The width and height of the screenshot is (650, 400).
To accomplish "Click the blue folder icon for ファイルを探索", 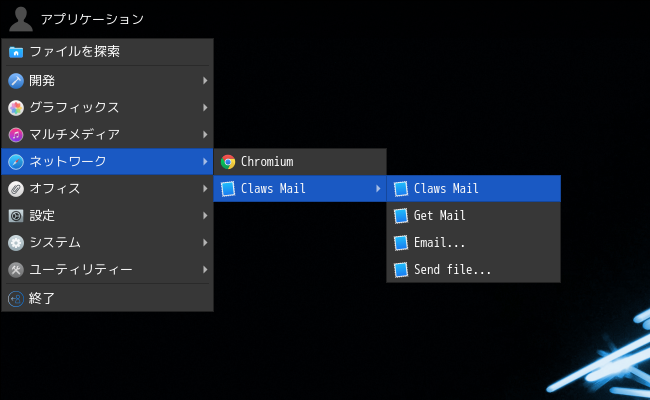I will point(16,52).
